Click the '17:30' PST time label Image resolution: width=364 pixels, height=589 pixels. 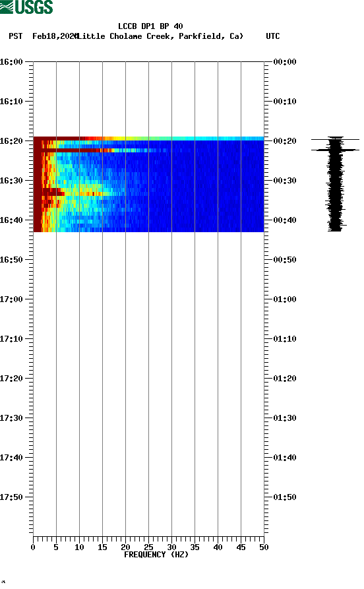(x=11, y=418)
